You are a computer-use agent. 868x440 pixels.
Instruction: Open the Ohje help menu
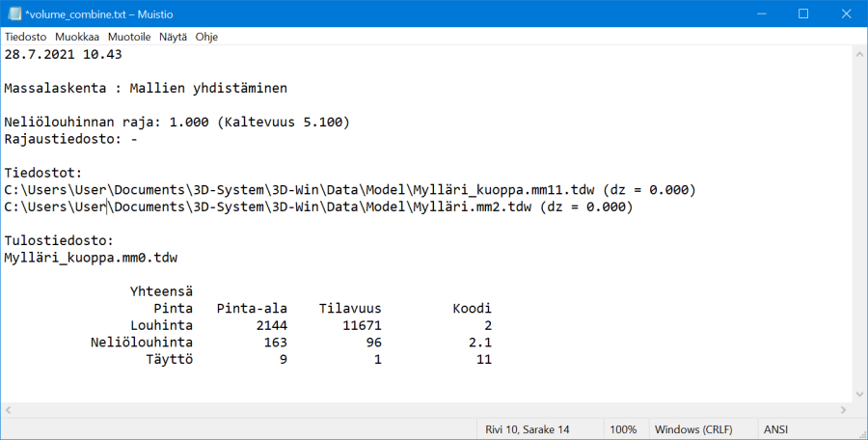coord(206,37)
